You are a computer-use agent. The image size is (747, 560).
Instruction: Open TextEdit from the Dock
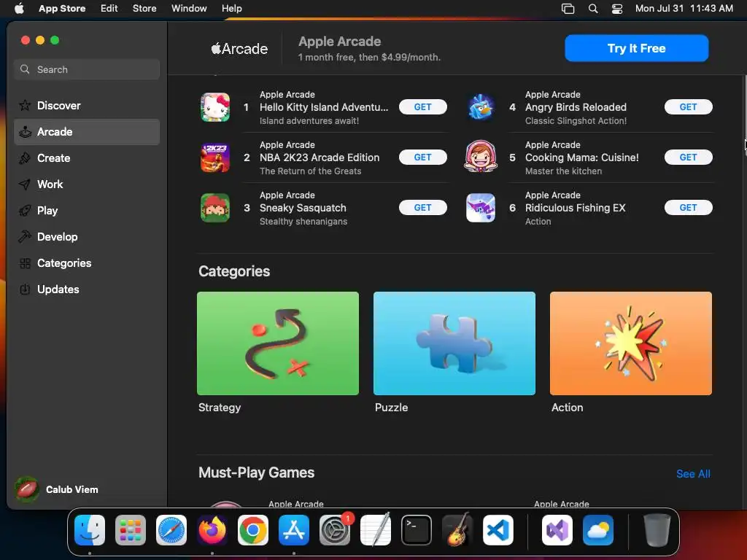[376, 529]
